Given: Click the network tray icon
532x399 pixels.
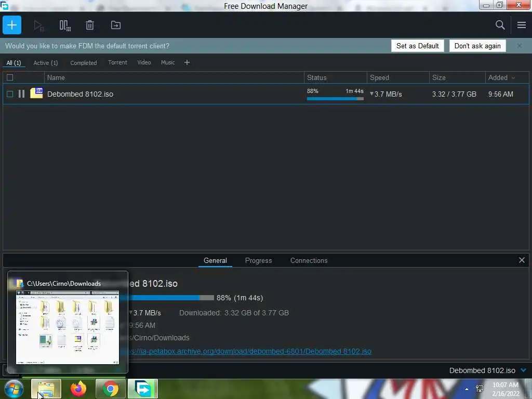Looking at the screenshot, I should [x=480, y=389].
